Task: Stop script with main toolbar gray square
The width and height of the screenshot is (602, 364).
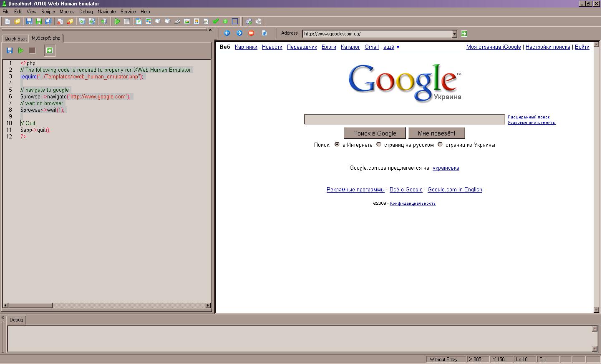Action: pyautogui.click(x=127, y=21)
